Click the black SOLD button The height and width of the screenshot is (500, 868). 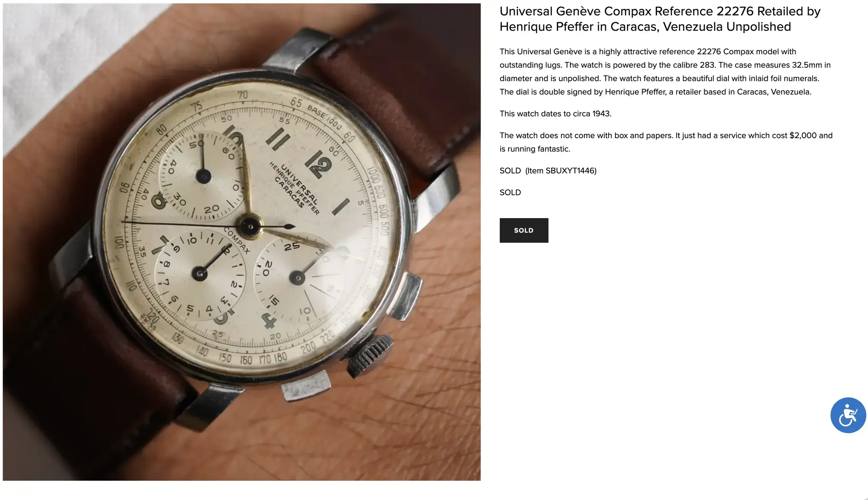[x=524, y=230]
